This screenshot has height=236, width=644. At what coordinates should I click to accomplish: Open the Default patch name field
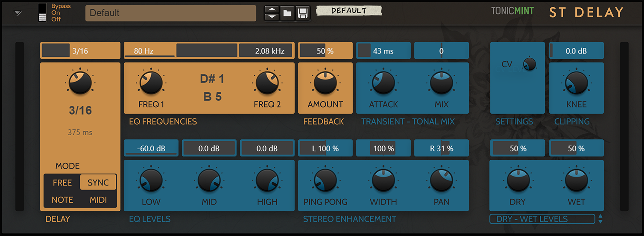170,13
